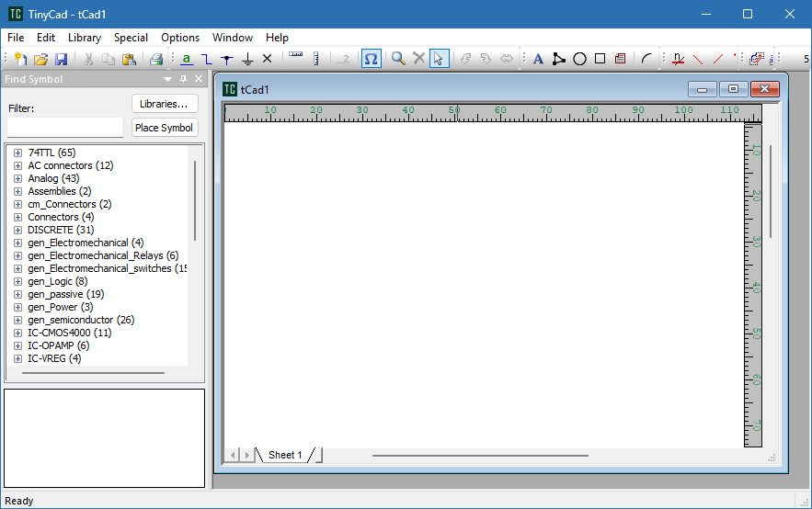Flip horizontally using the double arrow icon
812x509 pixels.
pyautogui.click(x=507, y=59)
